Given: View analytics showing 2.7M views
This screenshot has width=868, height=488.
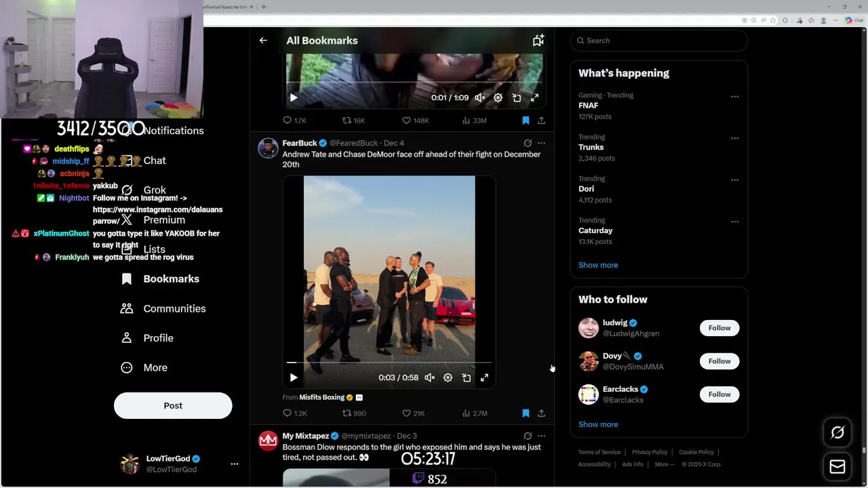Looking at the screenshot, I should point(474,413).
